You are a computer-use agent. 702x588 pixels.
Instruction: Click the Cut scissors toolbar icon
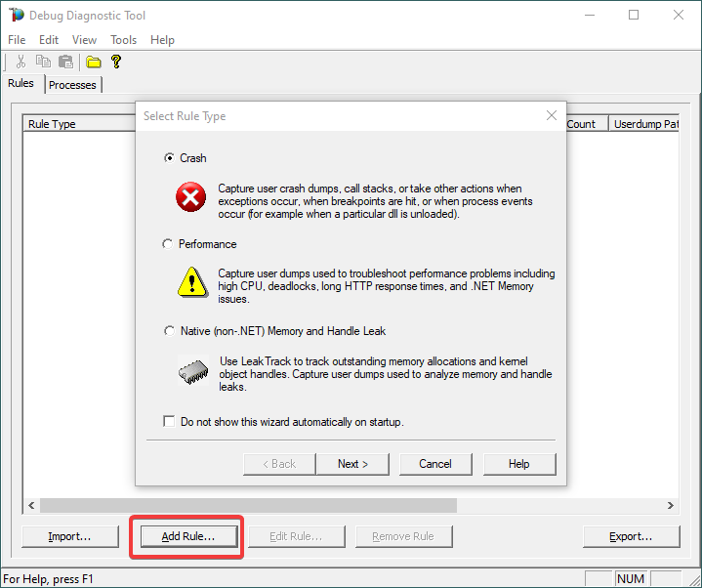pyautogui.click(x=21, y=62)
